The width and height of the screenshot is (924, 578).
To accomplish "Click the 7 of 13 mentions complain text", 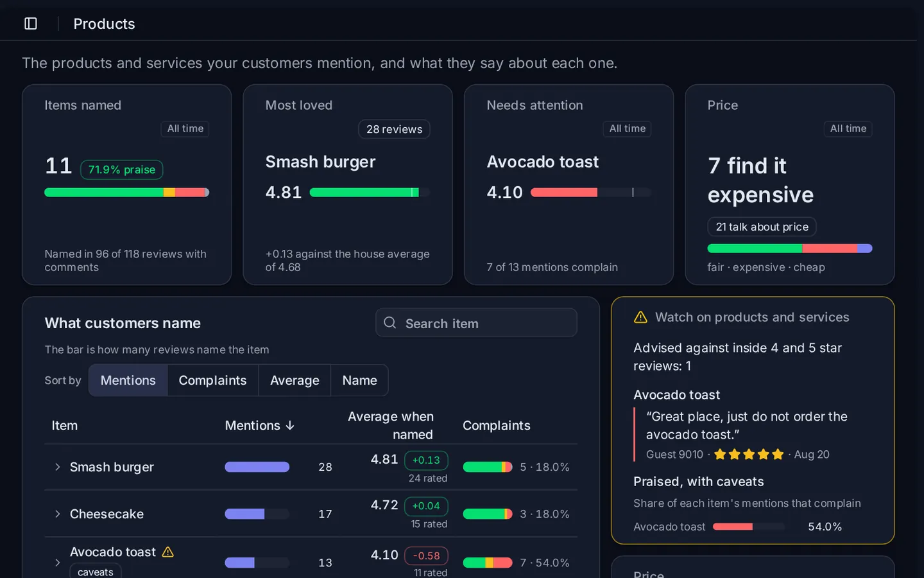I will coord(552,267).
